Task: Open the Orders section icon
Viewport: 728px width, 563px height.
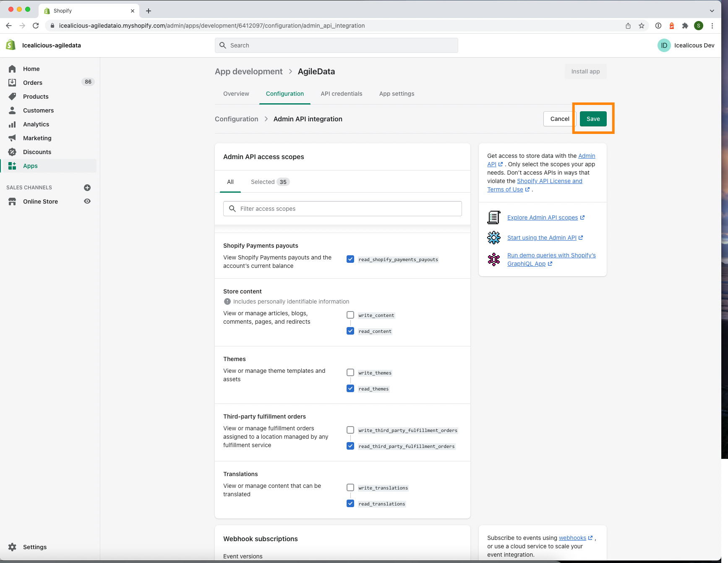Action: [x=12, y=83]
